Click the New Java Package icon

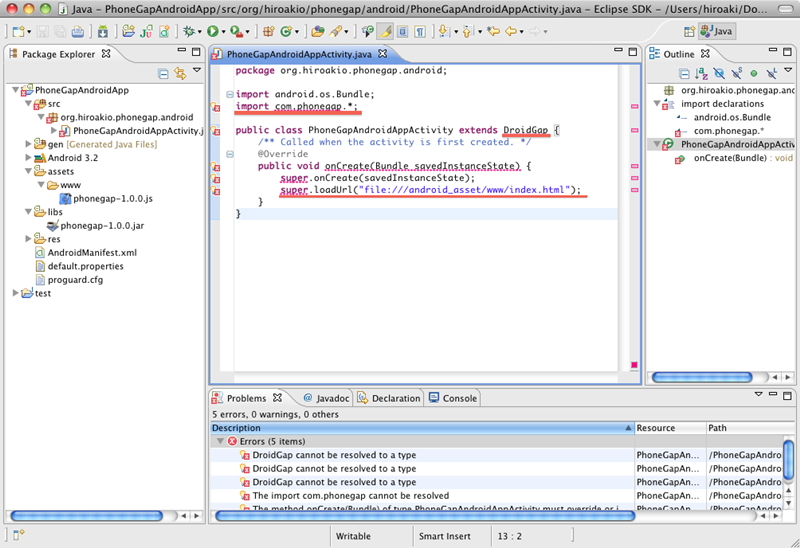269,32
